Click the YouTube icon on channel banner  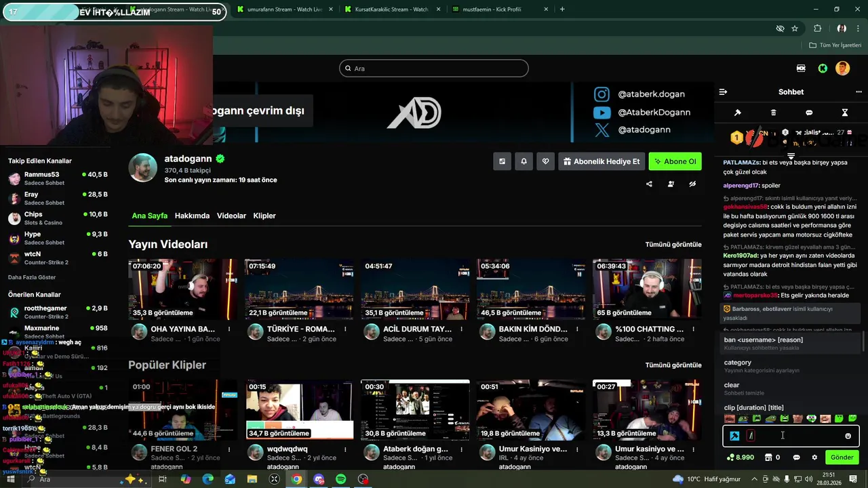click(601, 113)
